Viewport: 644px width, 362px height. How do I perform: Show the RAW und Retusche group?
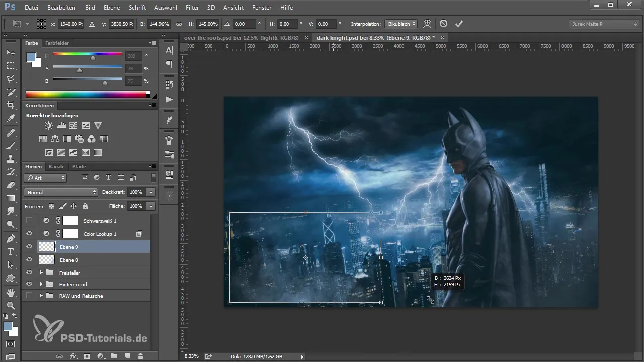29,296
